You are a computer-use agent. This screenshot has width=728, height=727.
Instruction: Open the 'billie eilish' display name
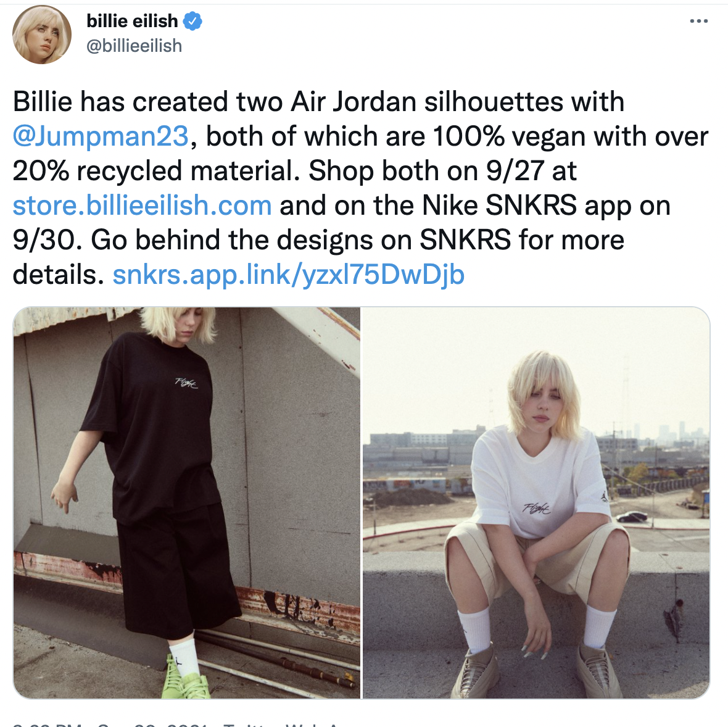pyautogui.click(x=132, y=21)
